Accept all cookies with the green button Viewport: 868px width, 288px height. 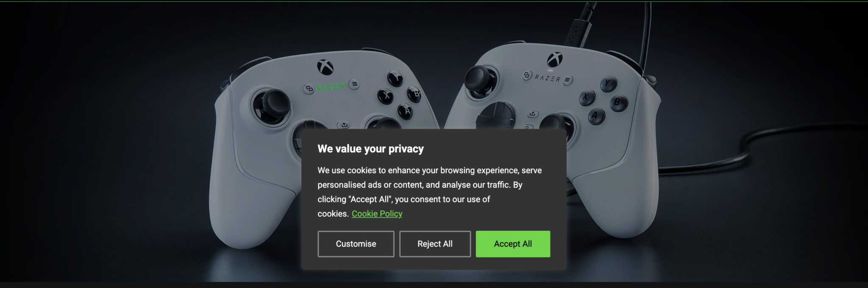click(513, 244)
